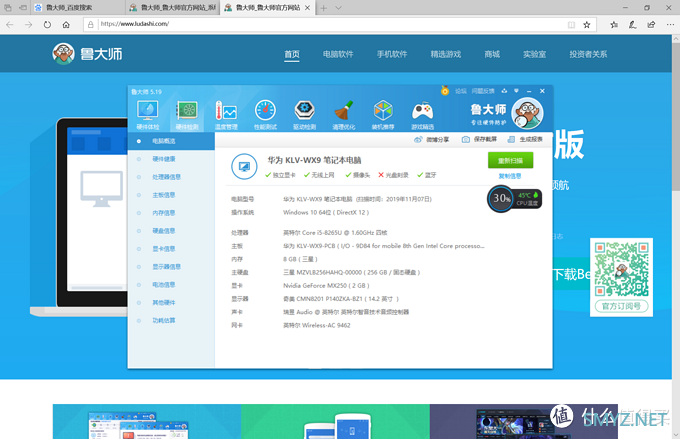This screenshot has height=439, width=680.
Task: Open 手机软件 in the website navigation
Action: [x=392, y=54]
